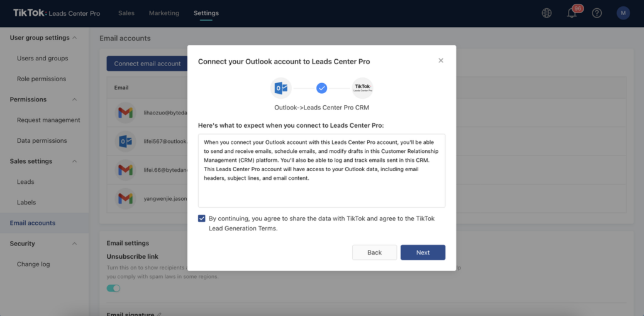Toggle the Unsubscribe link switch

point(113,288)
